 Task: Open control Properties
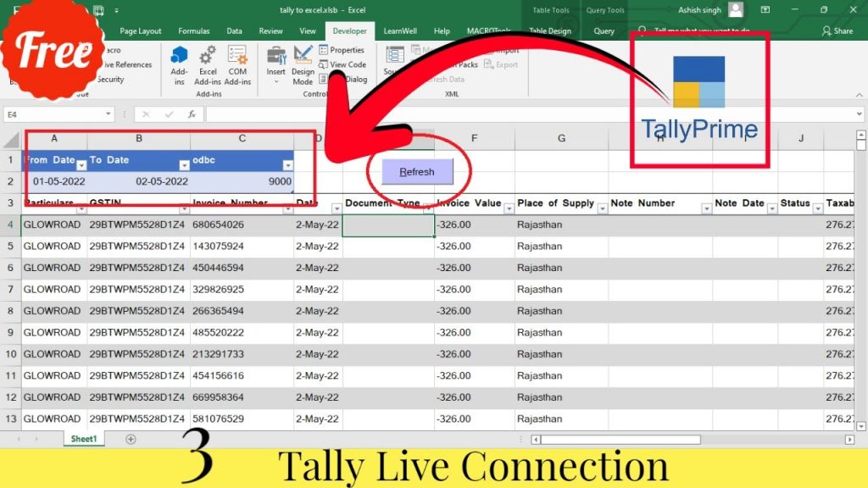pyautogui.click(x=342, y=50)
